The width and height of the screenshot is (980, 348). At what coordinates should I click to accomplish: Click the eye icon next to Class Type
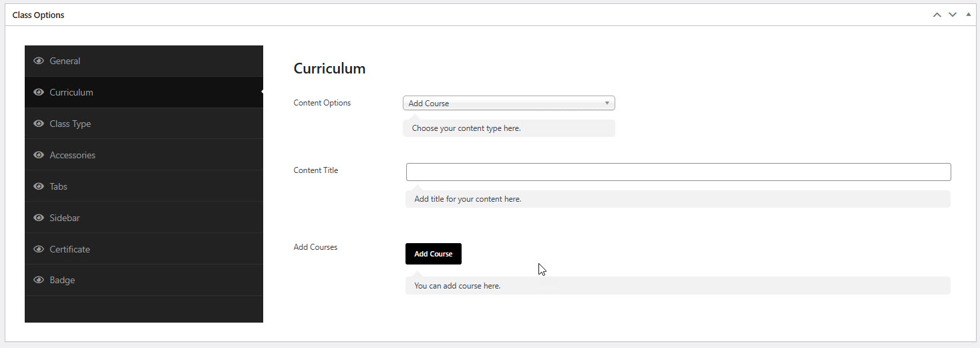click(39, 124)
